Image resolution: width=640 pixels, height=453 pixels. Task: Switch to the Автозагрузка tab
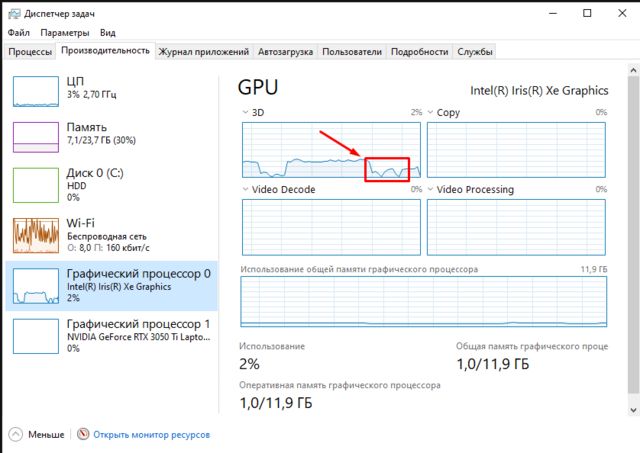[x=285, y=51]
